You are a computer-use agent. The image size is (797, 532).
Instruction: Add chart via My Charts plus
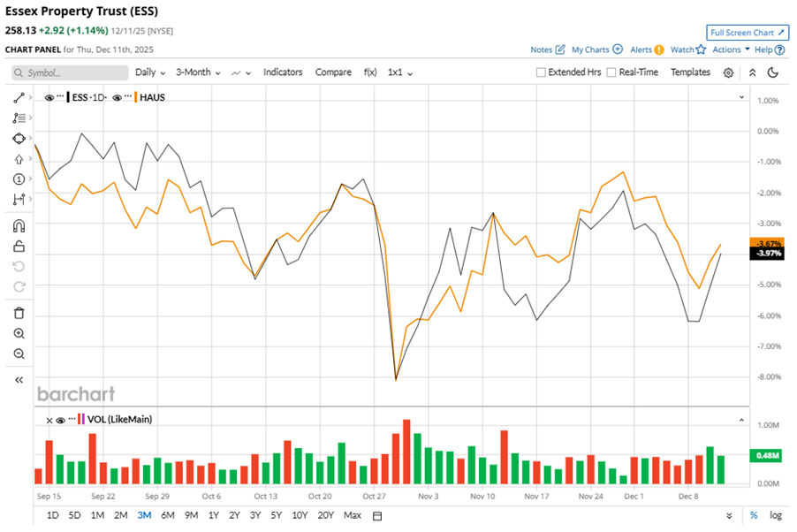pyautogui.click(x=618, y=49)
